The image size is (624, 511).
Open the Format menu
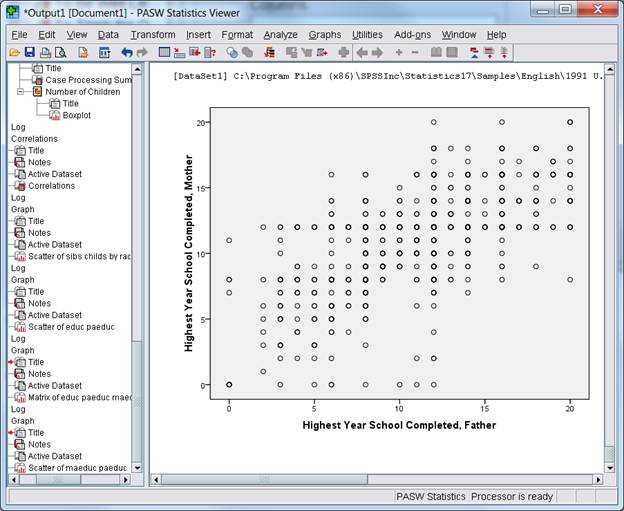[x=237, y=35]
